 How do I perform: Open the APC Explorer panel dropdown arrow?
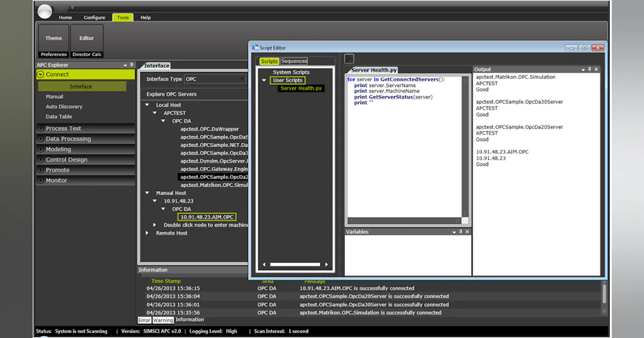125,65
